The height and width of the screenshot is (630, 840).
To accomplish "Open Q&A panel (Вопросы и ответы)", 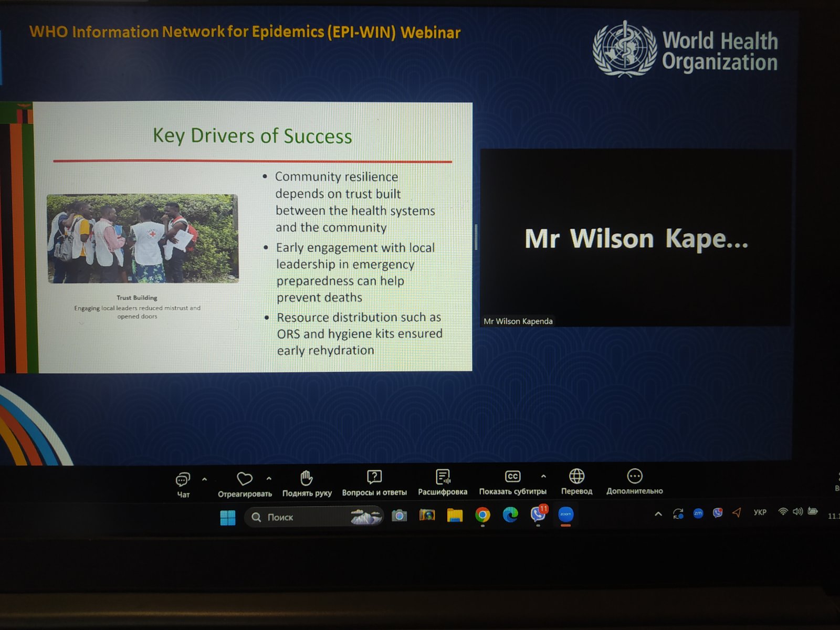I will 374,477.
